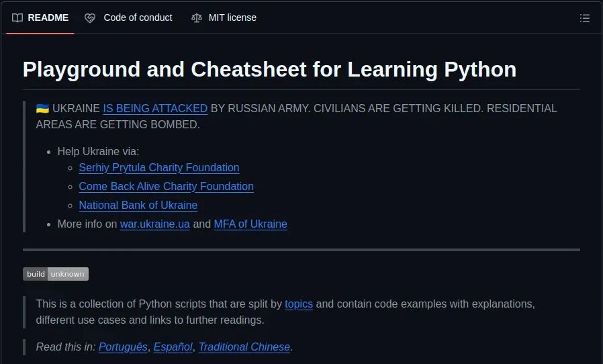The height and width of the screenshot is (364, 603).
Task: Click the book icon beside README
Action: tap(17, 17)
